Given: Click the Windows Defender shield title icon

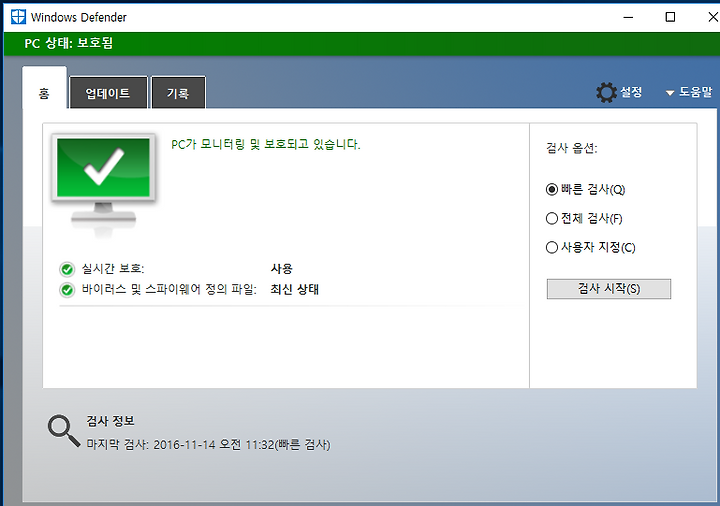Looking at the screenshot, I should [x=18, y=17].
